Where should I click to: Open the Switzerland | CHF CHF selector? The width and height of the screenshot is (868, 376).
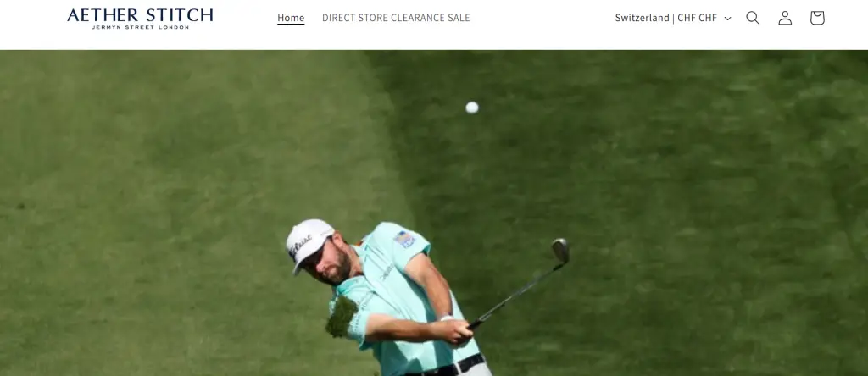coord(672,18)
